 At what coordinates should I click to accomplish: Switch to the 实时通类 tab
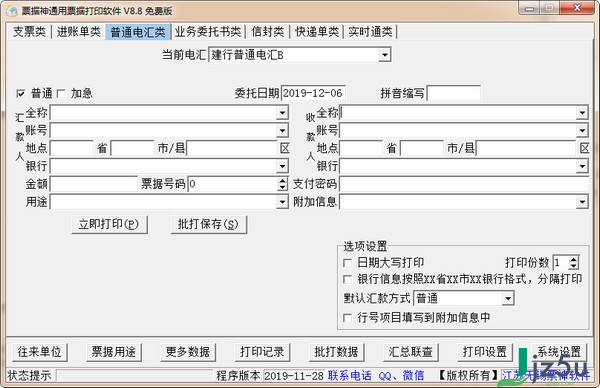[370, 32]
